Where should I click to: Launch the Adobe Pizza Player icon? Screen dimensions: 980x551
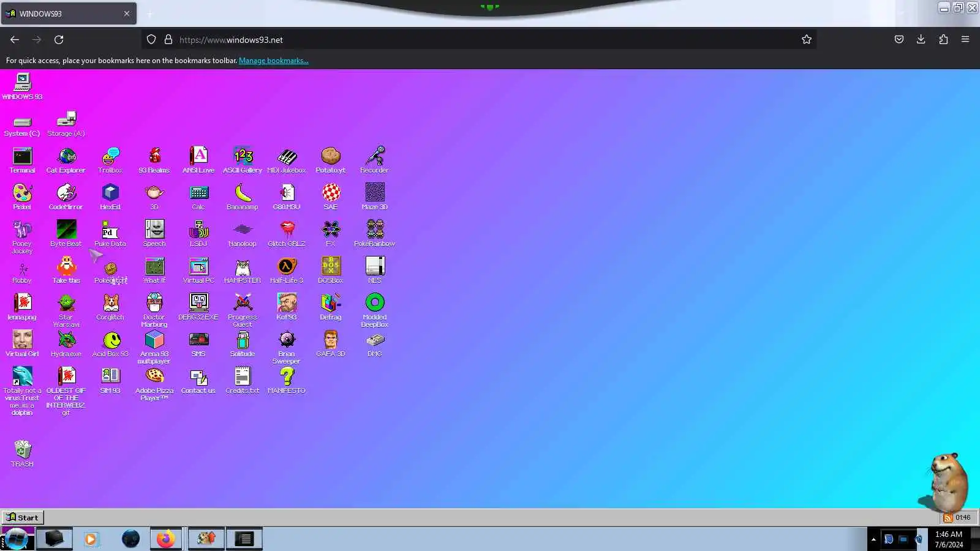point(154,384)
